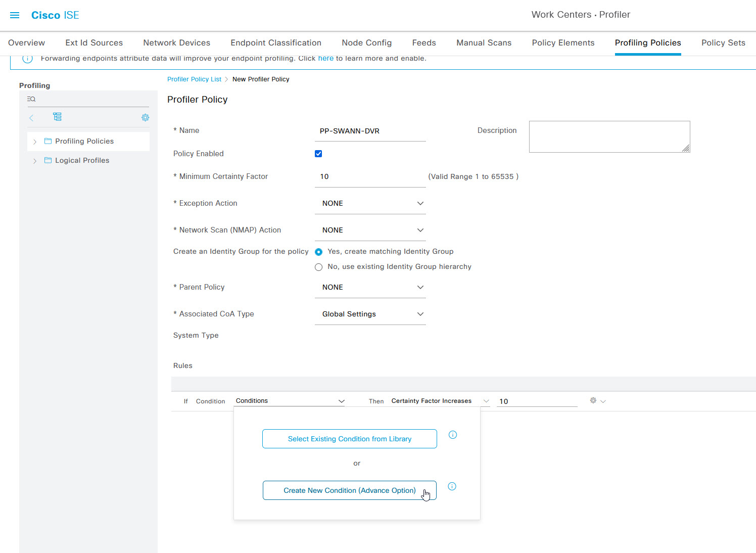Viewport: 756px width, 553px height.
Task: Open the hamburger navigation menu
Action: click(x=15, y=15)
